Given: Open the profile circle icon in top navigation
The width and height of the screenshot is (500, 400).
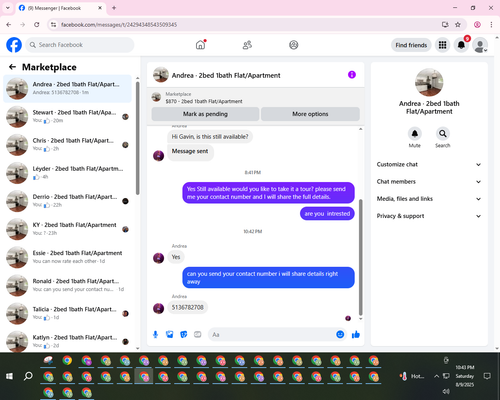Looking at the screenshot, I should pos(293,45).
